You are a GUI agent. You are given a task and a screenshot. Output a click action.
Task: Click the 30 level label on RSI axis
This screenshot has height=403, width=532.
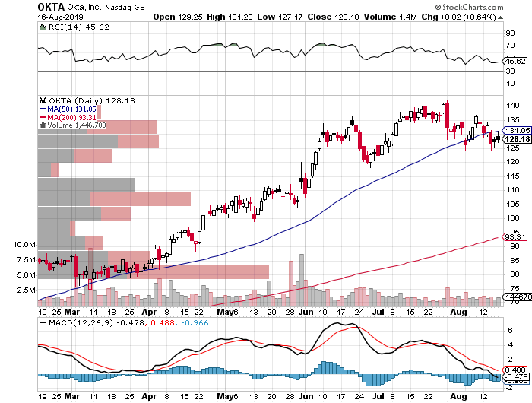(x=510, y=71)
